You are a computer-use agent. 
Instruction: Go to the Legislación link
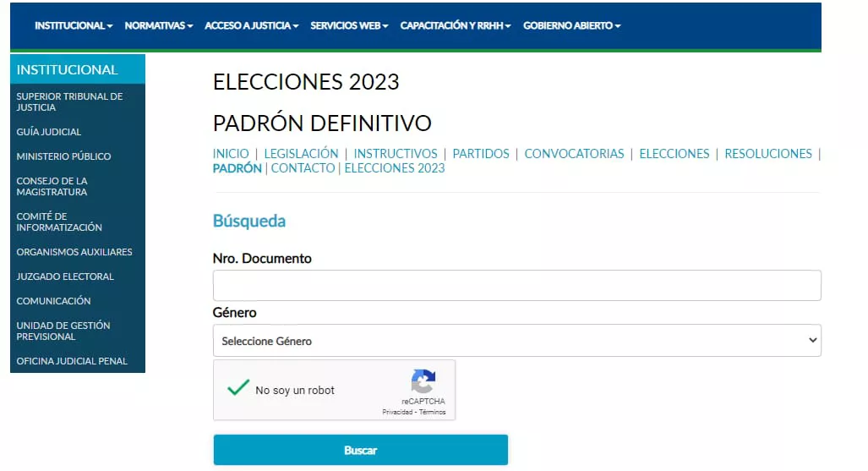(x=301, y=154)
